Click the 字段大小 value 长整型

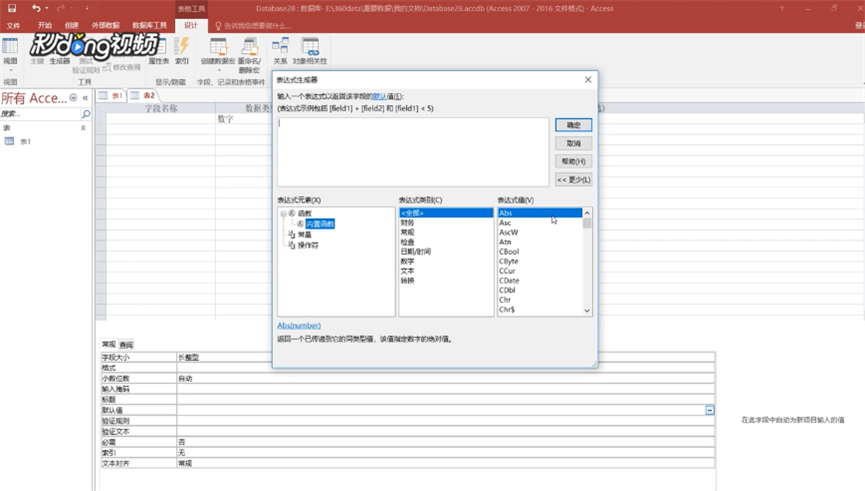click(445, 357)
